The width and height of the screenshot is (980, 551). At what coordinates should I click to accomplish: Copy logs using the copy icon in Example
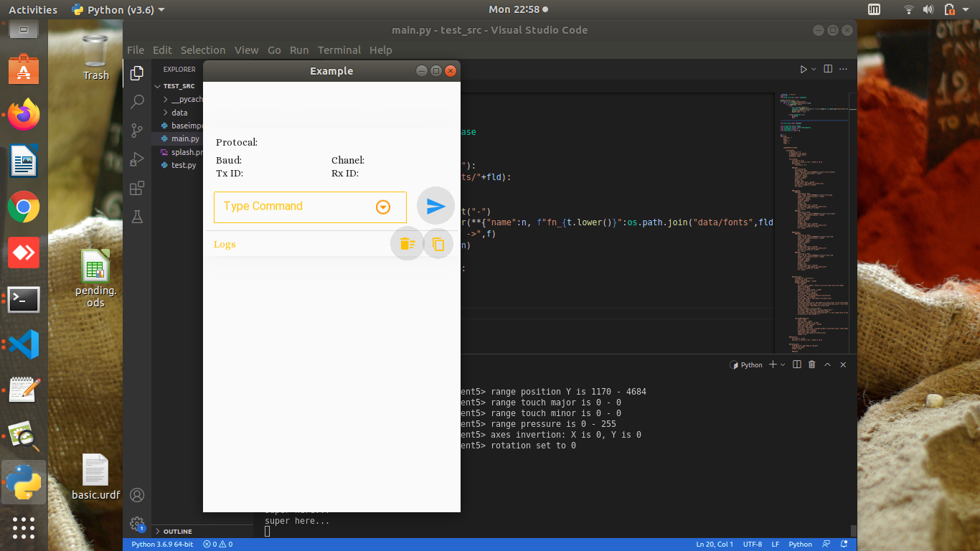tap(438, 243)
